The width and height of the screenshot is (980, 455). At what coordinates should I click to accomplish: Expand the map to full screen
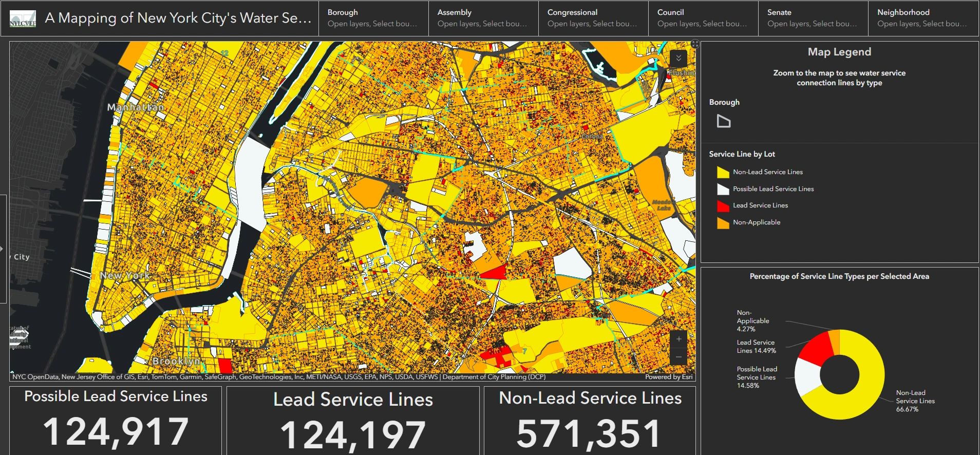[695, 44]
